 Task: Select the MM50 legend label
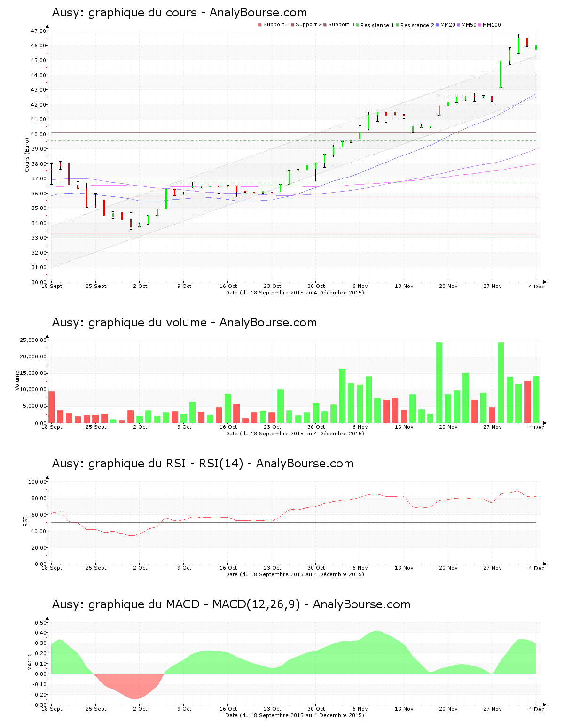click(469, 25)
